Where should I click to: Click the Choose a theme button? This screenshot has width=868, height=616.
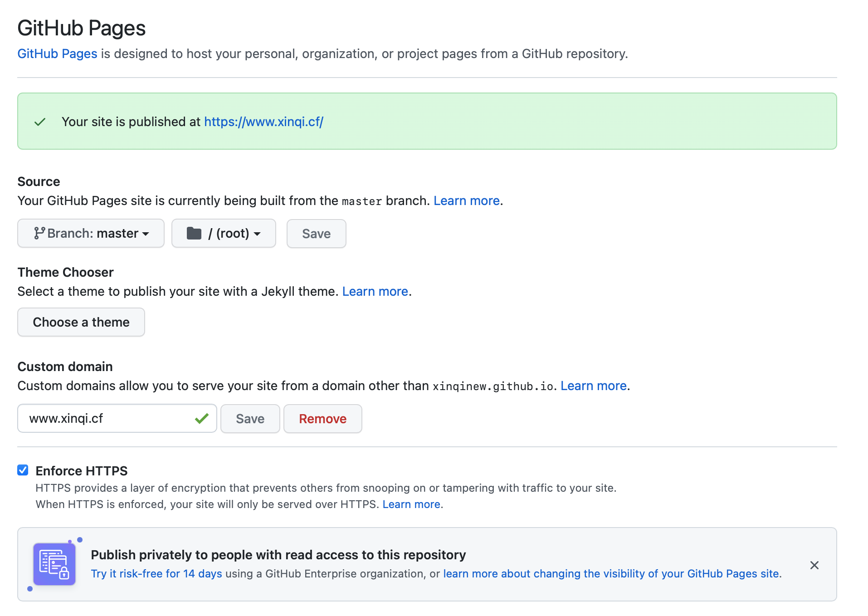[x=81, y=322]
